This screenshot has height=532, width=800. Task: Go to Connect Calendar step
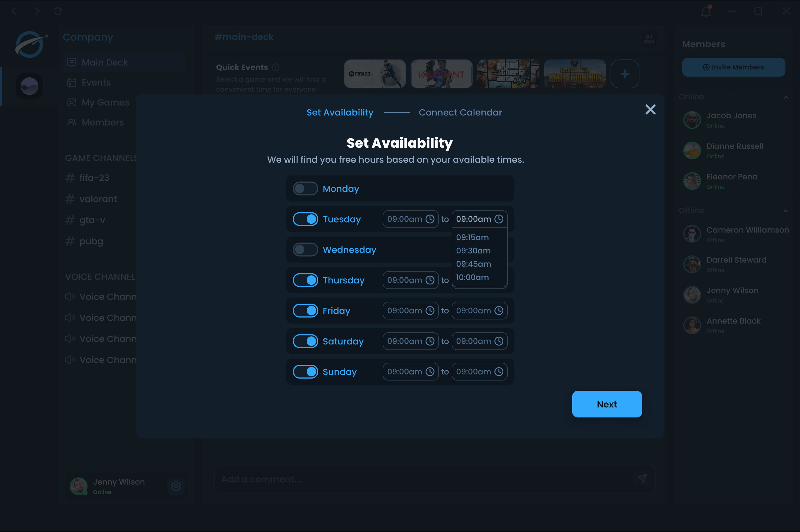[460, 112]
